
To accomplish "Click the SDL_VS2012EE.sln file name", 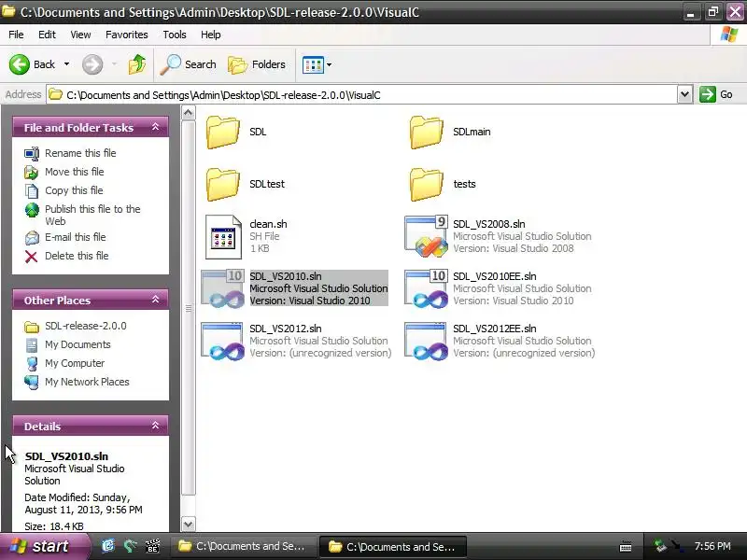I will coord(495,329).
